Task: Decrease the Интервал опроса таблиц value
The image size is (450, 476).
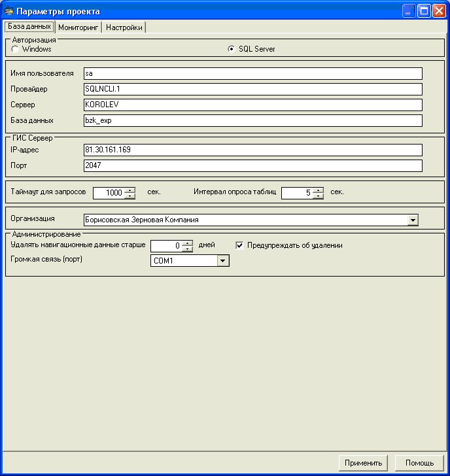Action: [x=319, y=195]
